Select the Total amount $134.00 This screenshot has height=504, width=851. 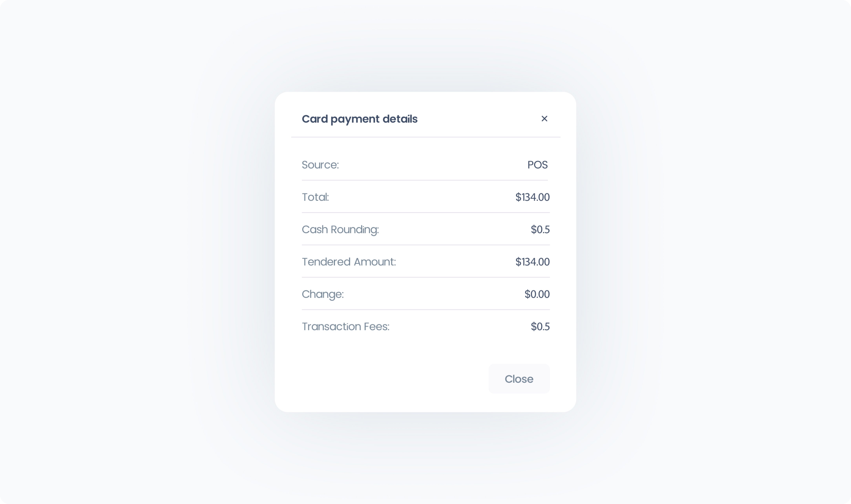click(532, 197)
